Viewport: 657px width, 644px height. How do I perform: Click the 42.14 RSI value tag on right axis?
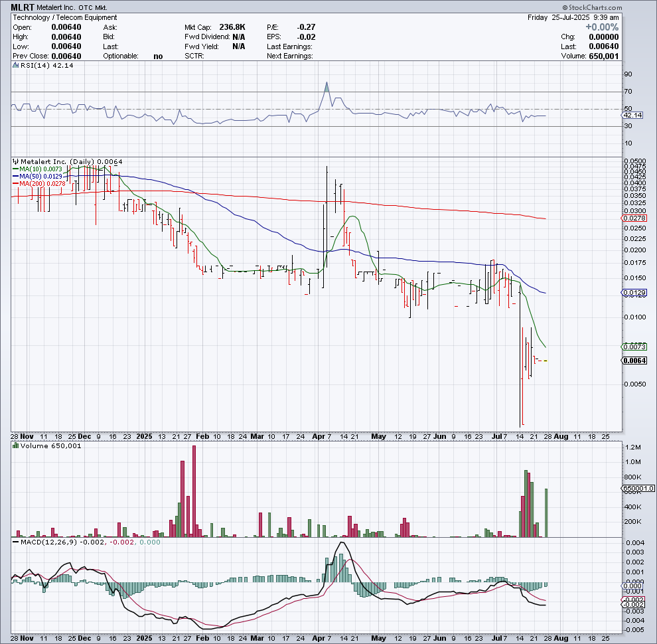pyautogui.click(x=632, y=115)
